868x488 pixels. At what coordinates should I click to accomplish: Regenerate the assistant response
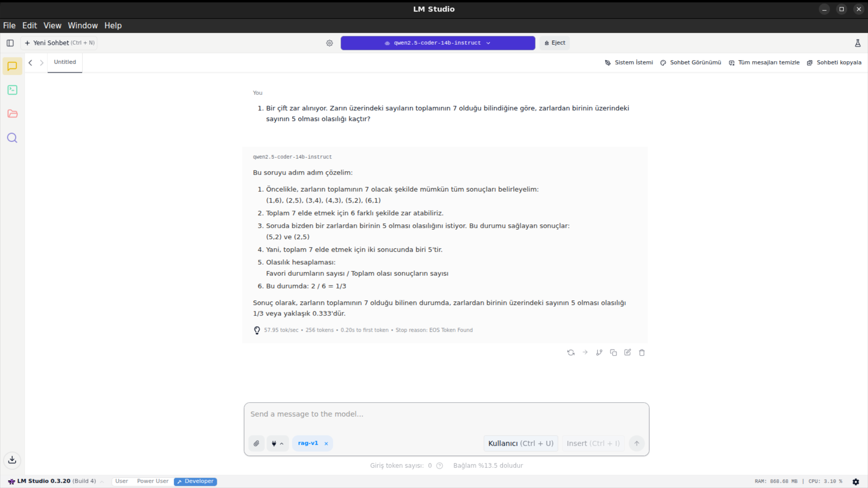click(571, 352)
